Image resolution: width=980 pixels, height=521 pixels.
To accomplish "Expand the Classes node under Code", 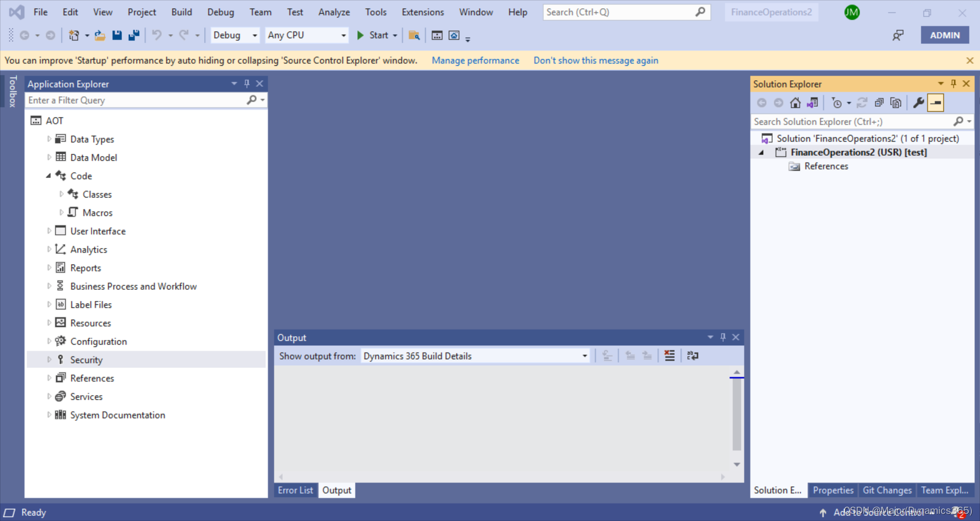I will [x=61, y=194].
